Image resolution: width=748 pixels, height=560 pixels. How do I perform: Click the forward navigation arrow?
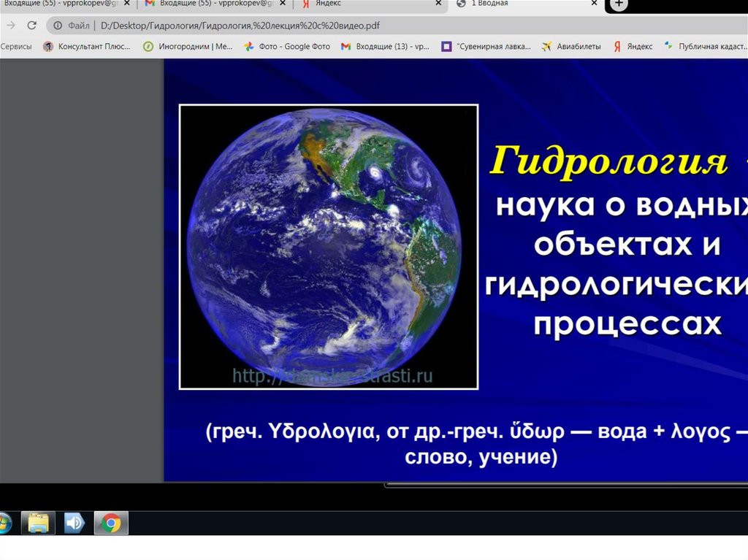[11, 26]
